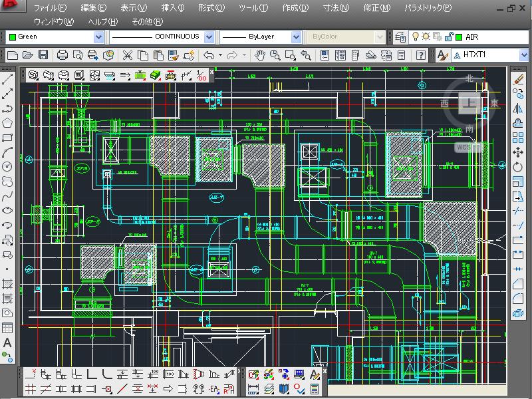Select the Move tool in modify toolbar
The height and width of the screenshot is (399, 532).
click(518, 153)
